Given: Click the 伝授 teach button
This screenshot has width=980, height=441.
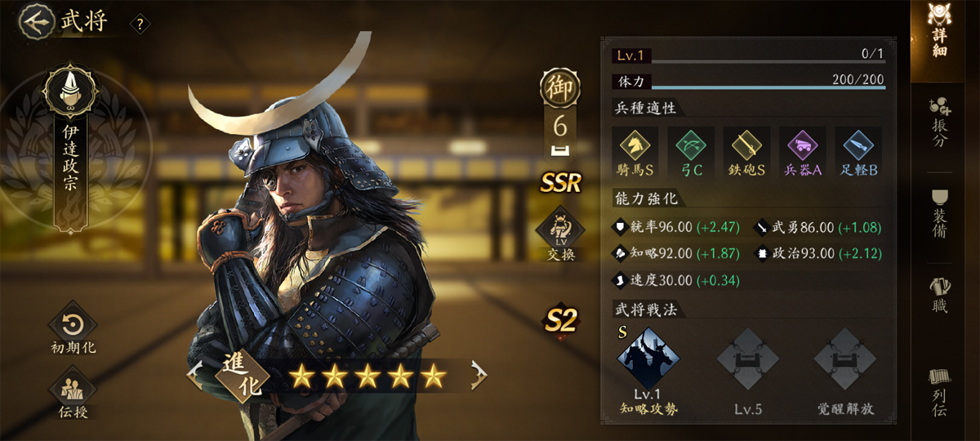Looking at the screenshot, I should point(73,394).
